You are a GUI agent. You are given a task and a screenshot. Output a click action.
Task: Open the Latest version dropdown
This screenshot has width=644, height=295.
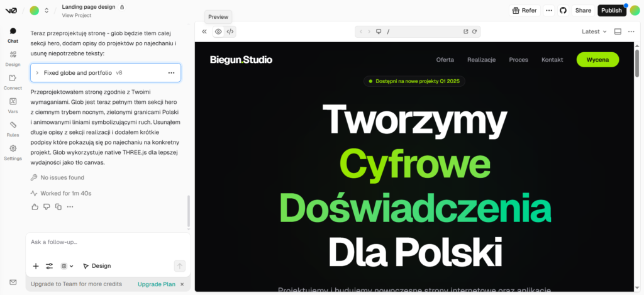(x=594, y=31)
